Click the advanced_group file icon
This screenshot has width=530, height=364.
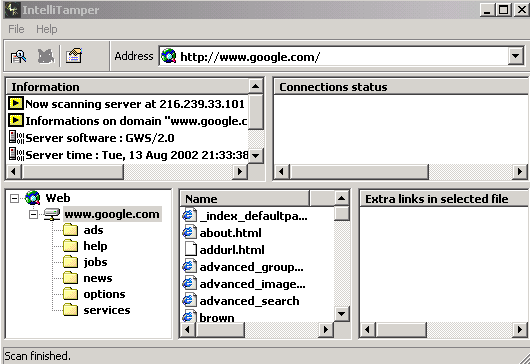pyautogui.click(x=189, y=267)
